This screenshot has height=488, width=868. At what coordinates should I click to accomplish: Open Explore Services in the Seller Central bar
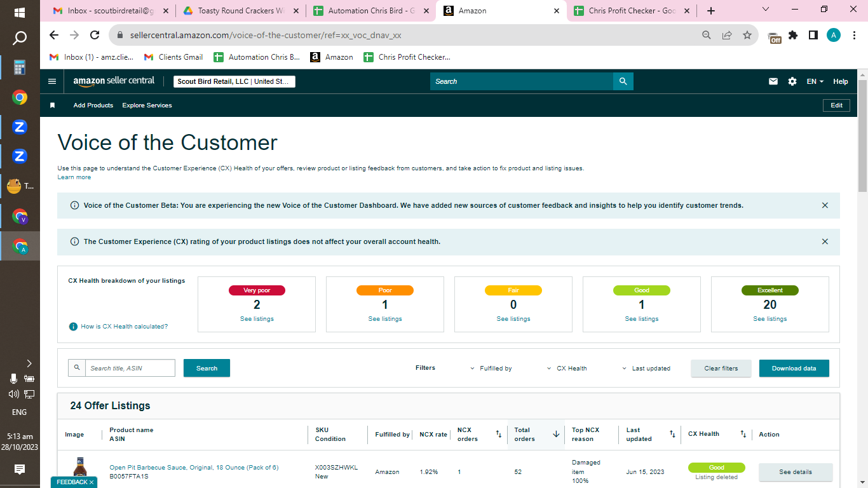(x=147, y=105)
